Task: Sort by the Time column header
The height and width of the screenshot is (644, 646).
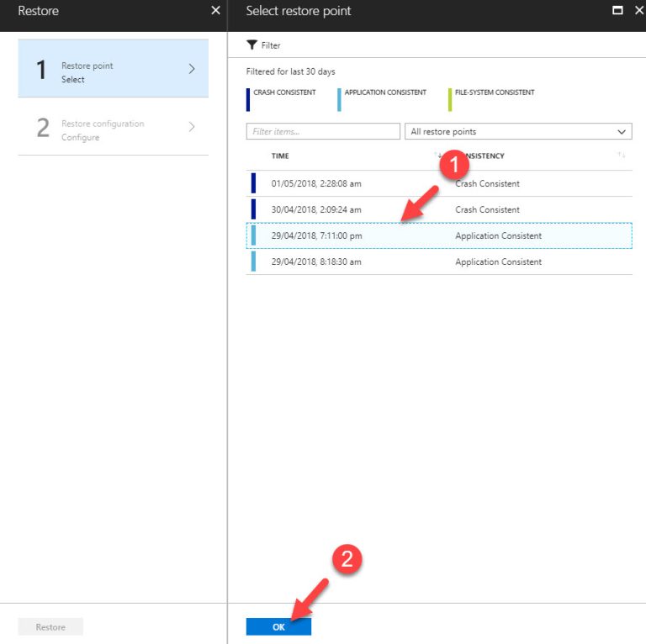Action: coord(280,156)
